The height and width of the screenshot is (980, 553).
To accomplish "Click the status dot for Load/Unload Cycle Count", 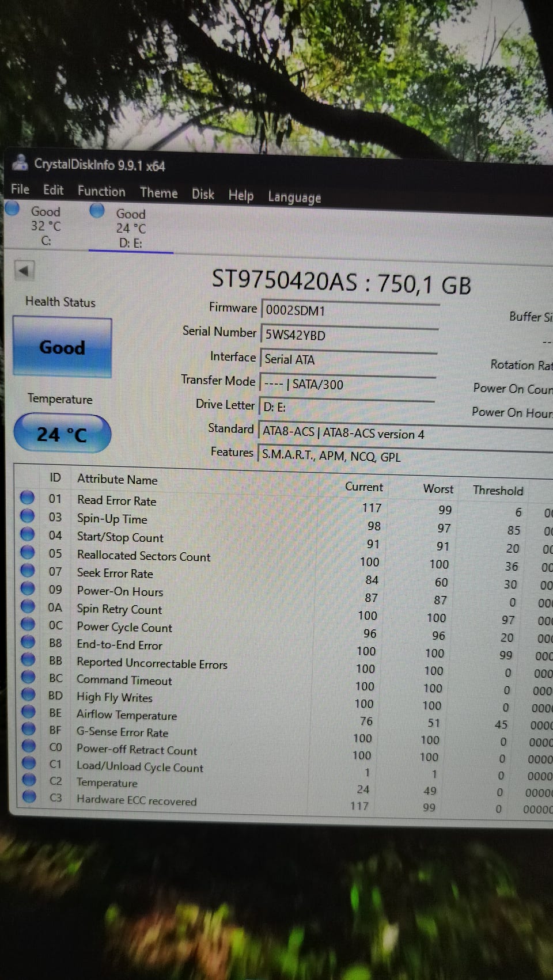I will tap(29, 763).
